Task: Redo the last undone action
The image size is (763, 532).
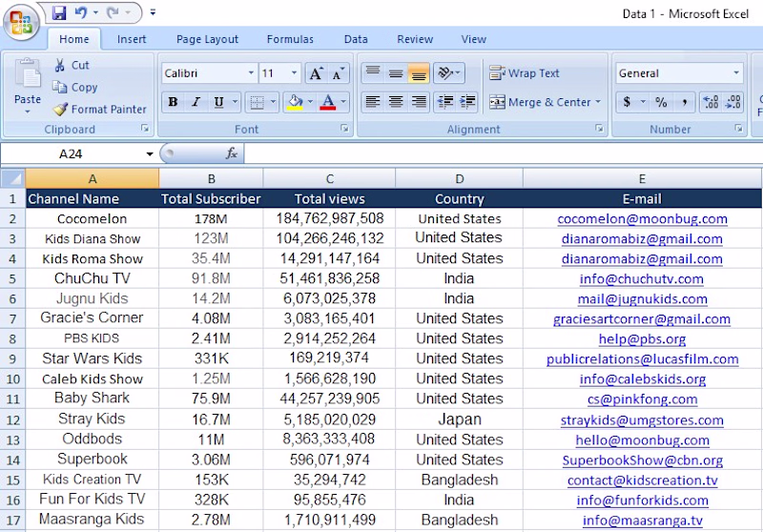Action: pos(113,12)
